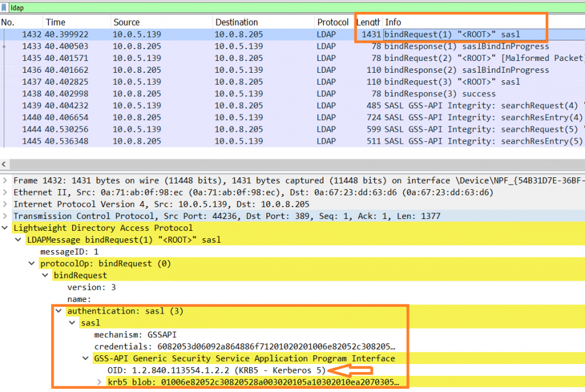Collapse the GSS-API node
Image resolution: width=585 pixels, height=392 pixels.
click(85, 358)
